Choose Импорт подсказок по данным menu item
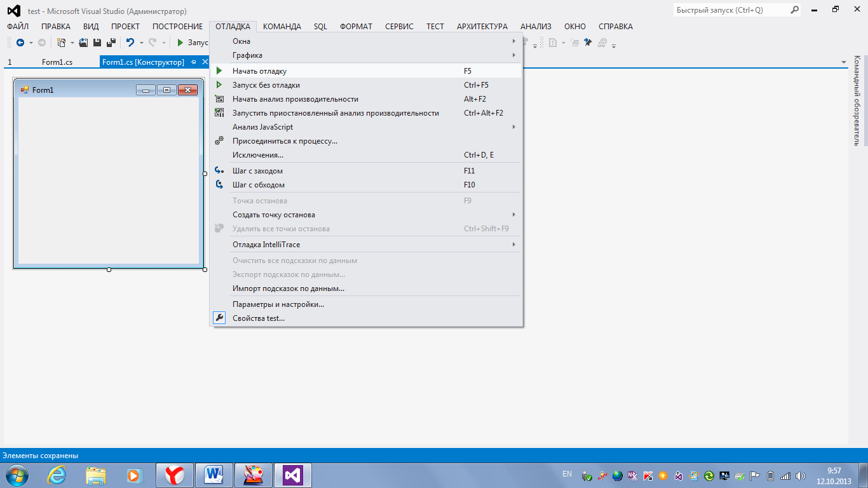868x488 pixels. 366,288
